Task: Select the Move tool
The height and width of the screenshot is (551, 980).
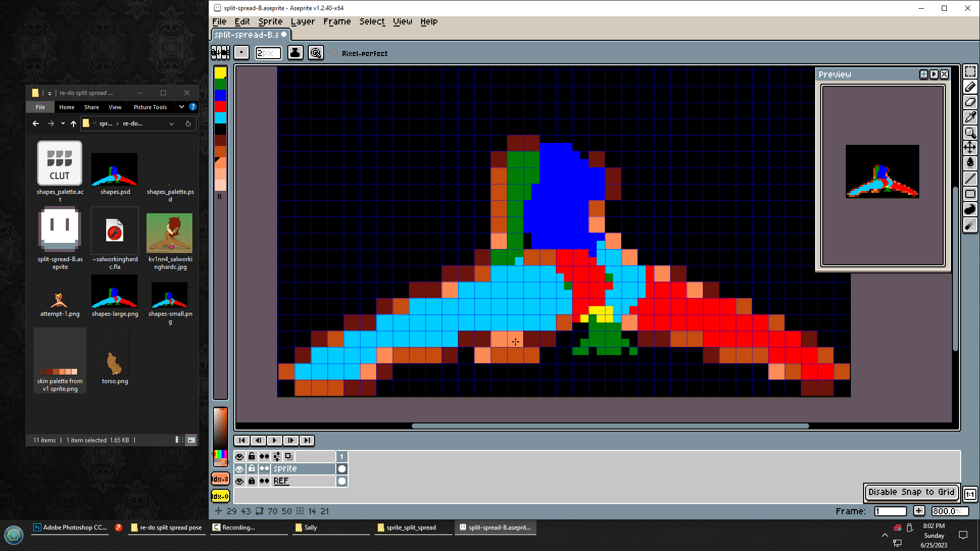Action: [970, 147]
